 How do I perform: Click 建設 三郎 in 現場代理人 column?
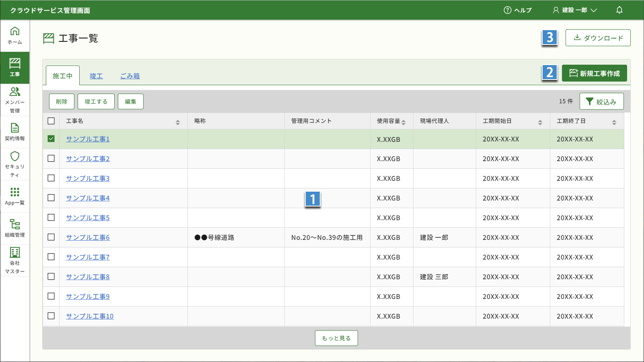(434, 277)
